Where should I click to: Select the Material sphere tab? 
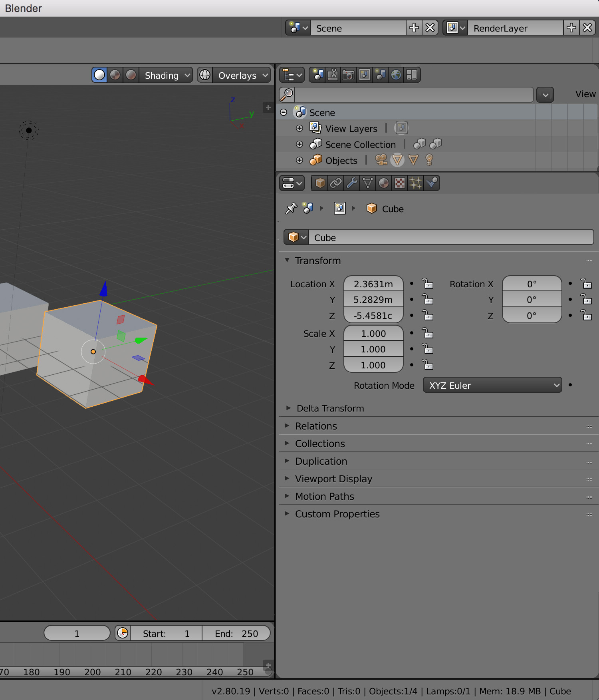384,183
